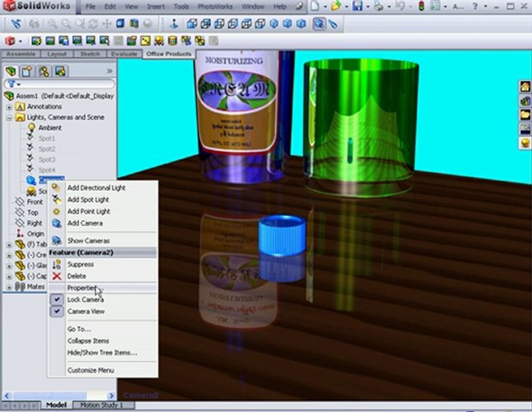Open the File Explorer task pane icon
This screenshot has width=532, height=412.
pyautogui.click(x=526, y=114)
